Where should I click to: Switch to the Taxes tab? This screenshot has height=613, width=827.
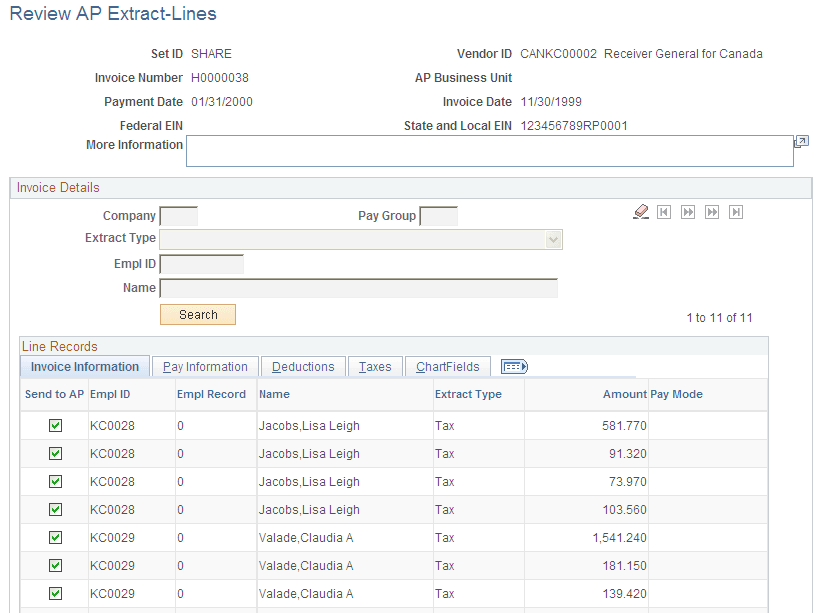click(376, 367)
